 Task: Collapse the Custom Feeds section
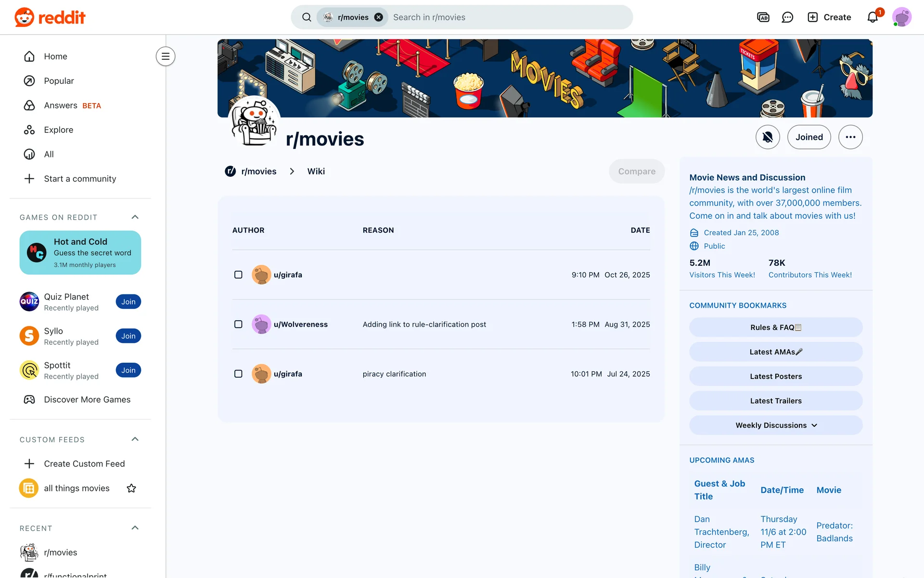[x=135, y=439]
